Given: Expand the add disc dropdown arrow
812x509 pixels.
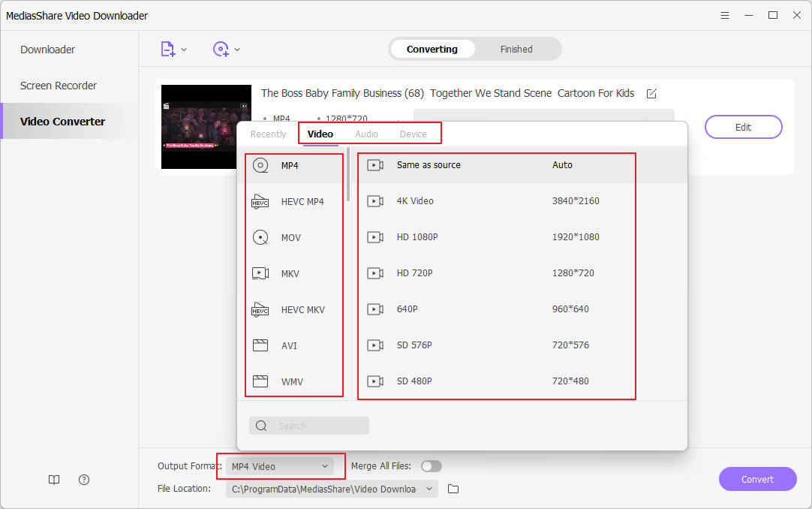Looking at the screenshot, I should tap(237, 50).
